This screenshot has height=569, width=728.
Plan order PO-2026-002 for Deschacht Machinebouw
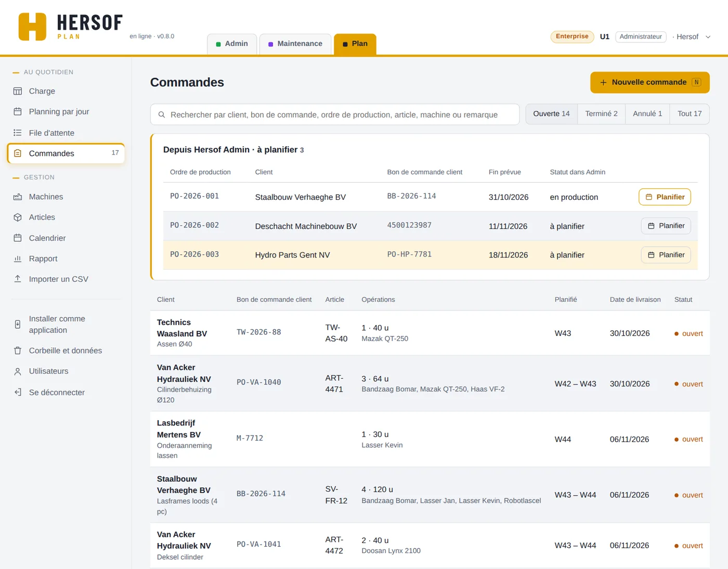click(666, 226)
